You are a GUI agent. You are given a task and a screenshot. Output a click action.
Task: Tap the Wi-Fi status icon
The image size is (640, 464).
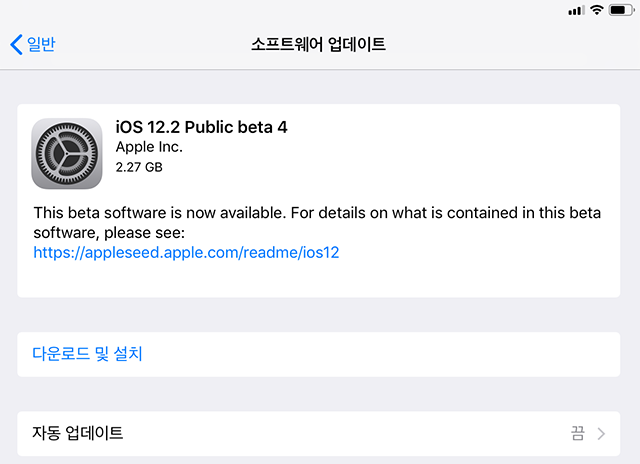pyautogui.click(x=597, y=10)
